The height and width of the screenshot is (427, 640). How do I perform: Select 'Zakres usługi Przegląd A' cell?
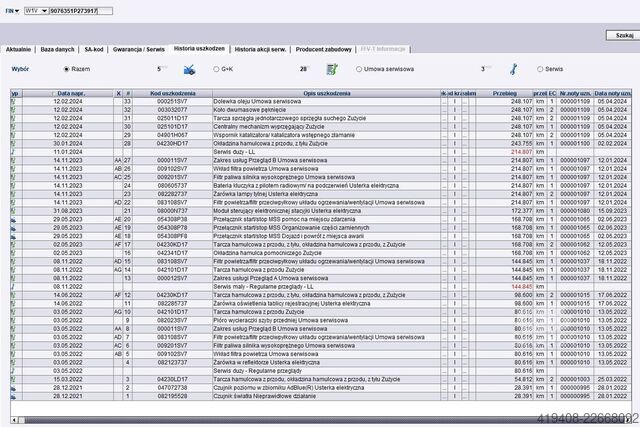pos(327,278)
